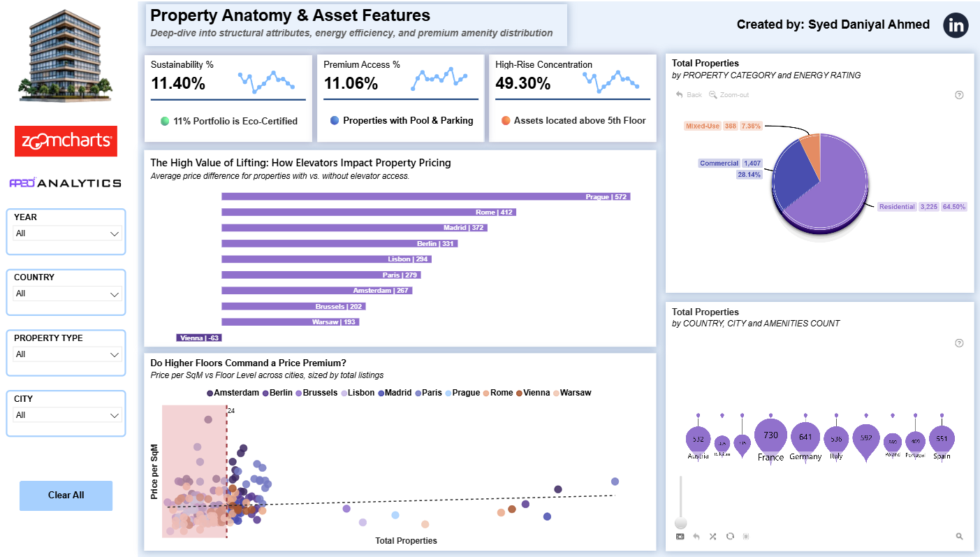
Task: Click the Clear All button
Action: 66,495
